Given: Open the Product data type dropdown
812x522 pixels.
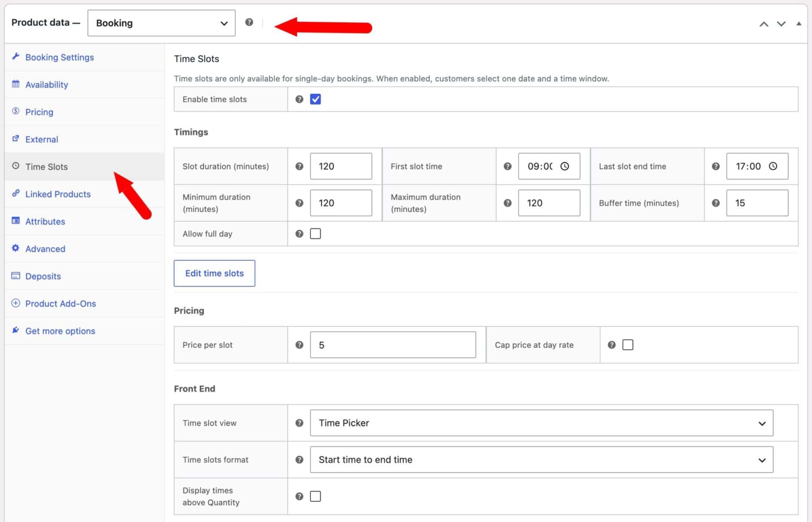Looking at the screenshot, I should coord(162,23).
